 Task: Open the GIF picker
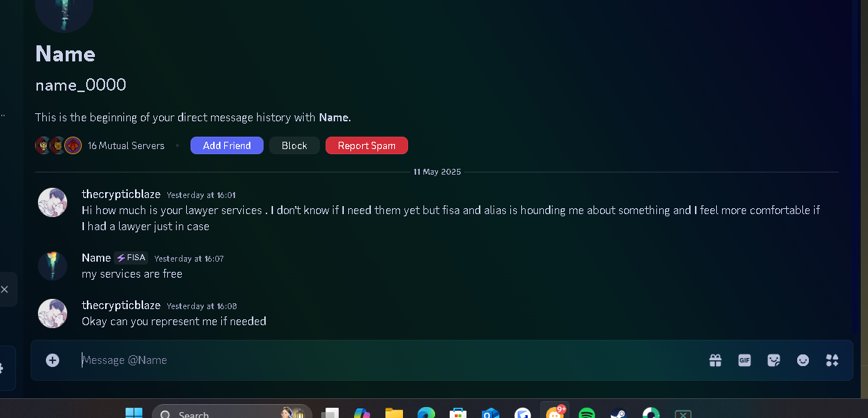745,360
